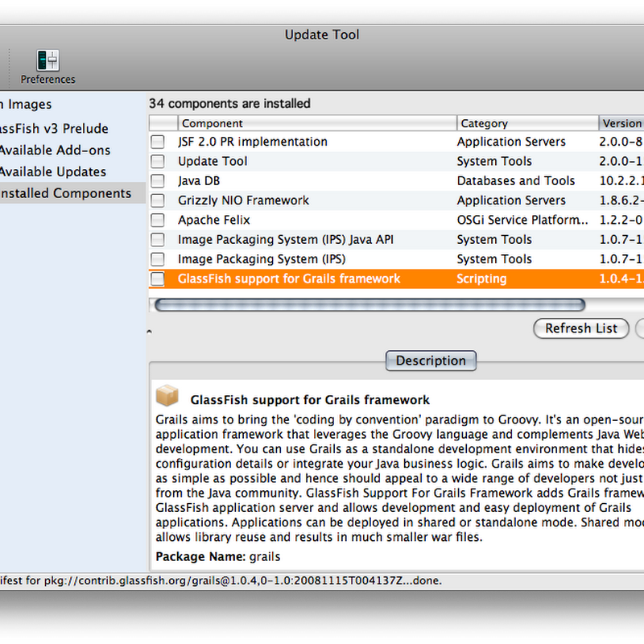
Task: Click Databases and Tools category cell
Action: click(516, 181)
